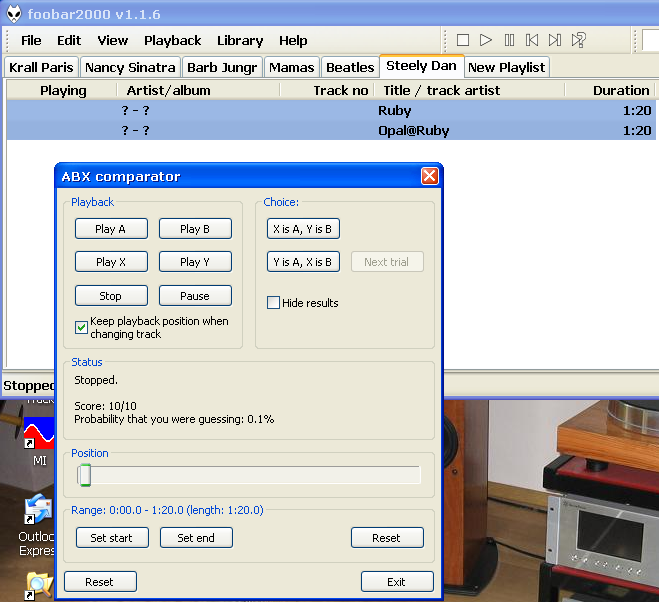Click the Set start button
This screenshot has height=602, width=659.
(x=112, y=538)
